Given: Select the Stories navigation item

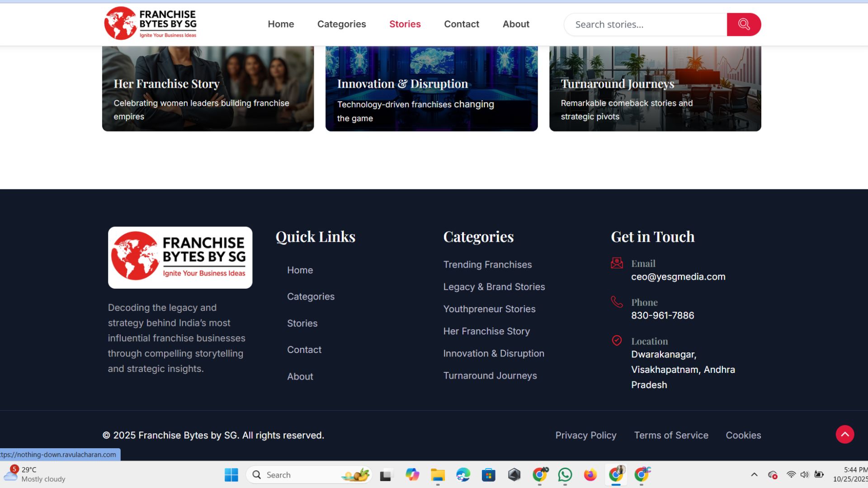Looking at the screenshot, I should (x=405, y=24).
